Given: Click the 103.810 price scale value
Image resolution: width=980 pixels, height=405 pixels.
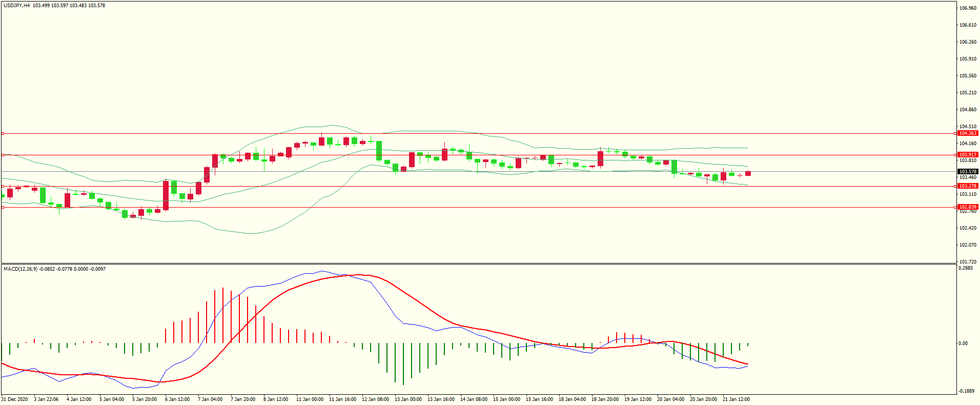Looking at the screenshot, I should click(x=968, y=160).
